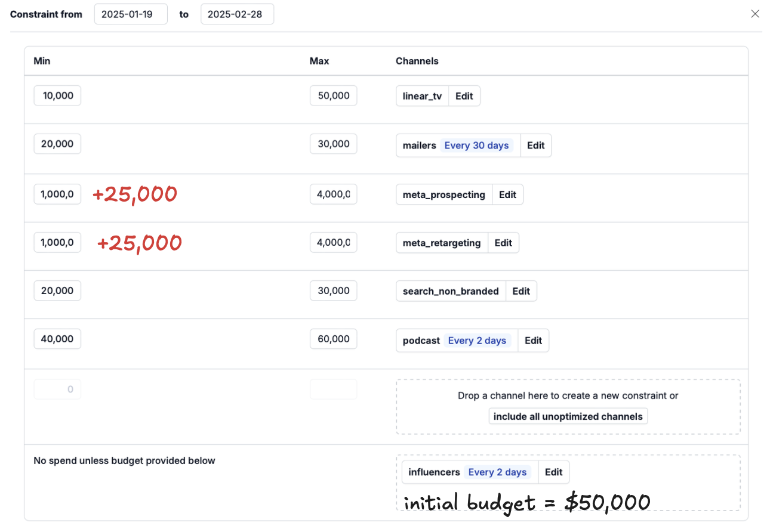Select the linear_tv Min value 10,000

tap(57, 95)
